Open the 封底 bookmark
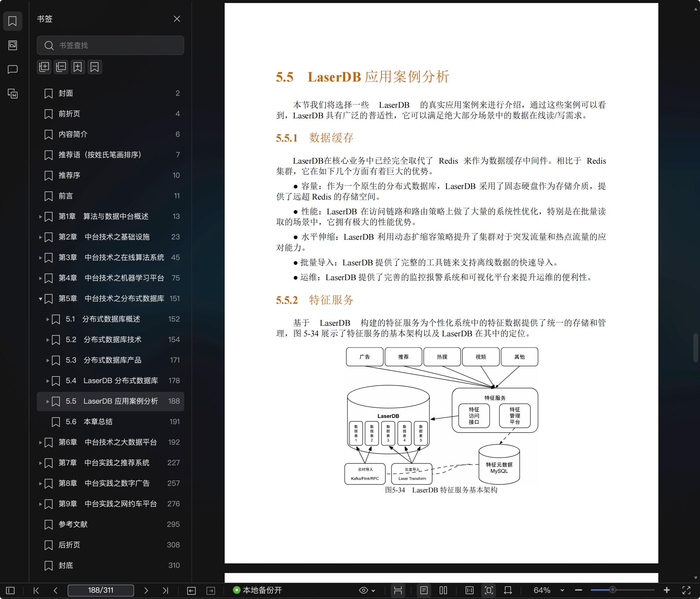The image size is (700, 599). coord(111,565)
